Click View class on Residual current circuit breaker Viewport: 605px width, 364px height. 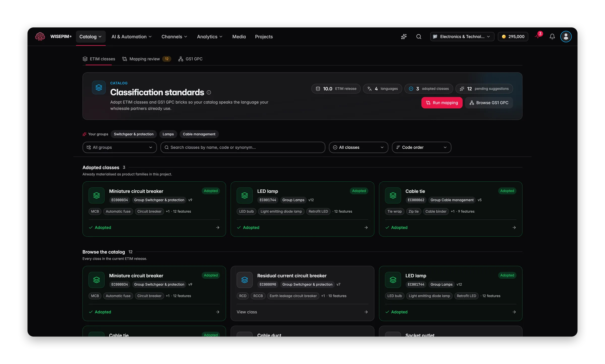click(x=247, y=312)
